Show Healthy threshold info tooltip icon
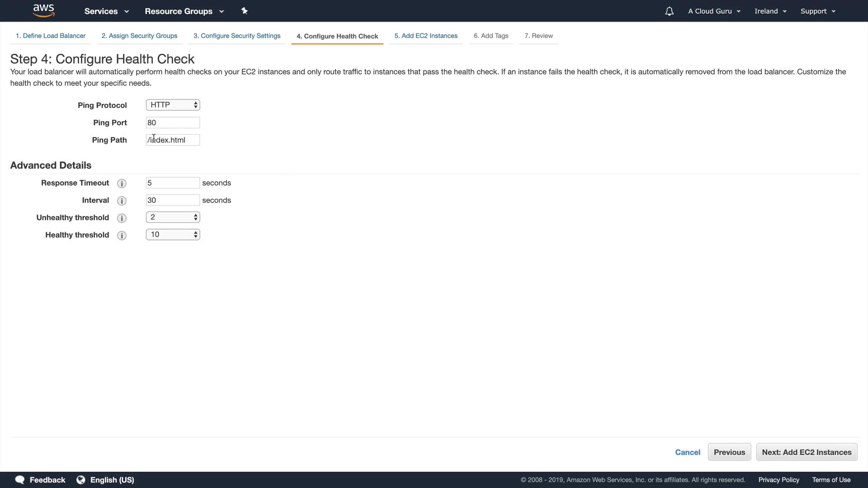The image size is (868, 488). (x=122, y=235)
